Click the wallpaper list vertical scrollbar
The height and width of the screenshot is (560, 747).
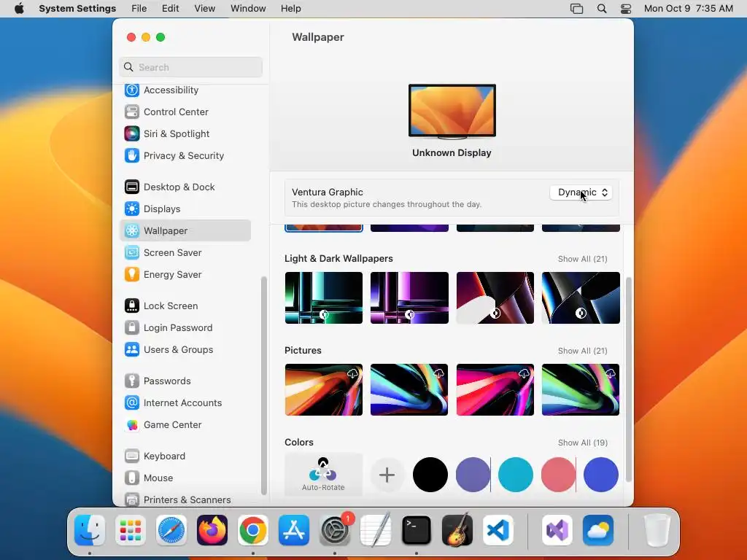(x=628, y=379)
